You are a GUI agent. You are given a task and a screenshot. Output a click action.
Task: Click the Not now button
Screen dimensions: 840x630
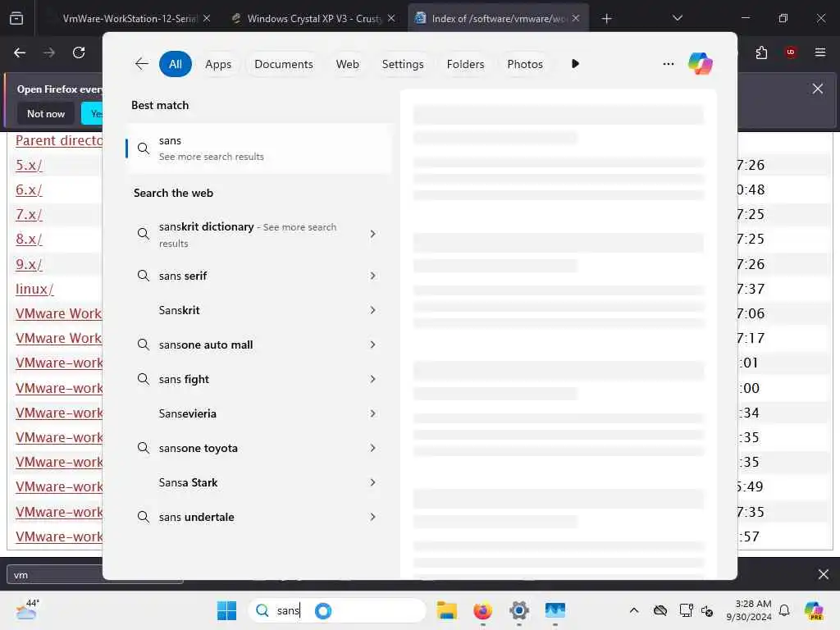coord(46,113)
